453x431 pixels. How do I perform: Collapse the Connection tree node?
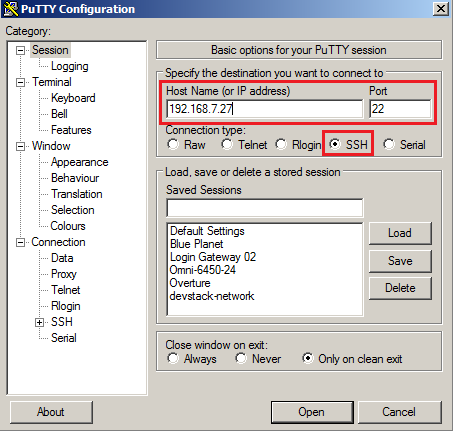click(x=21, y=242)
